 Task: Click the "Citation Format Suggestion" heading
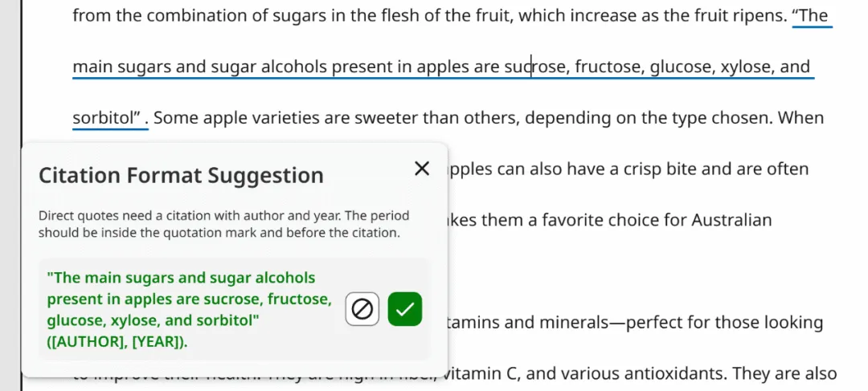(181, 175)
